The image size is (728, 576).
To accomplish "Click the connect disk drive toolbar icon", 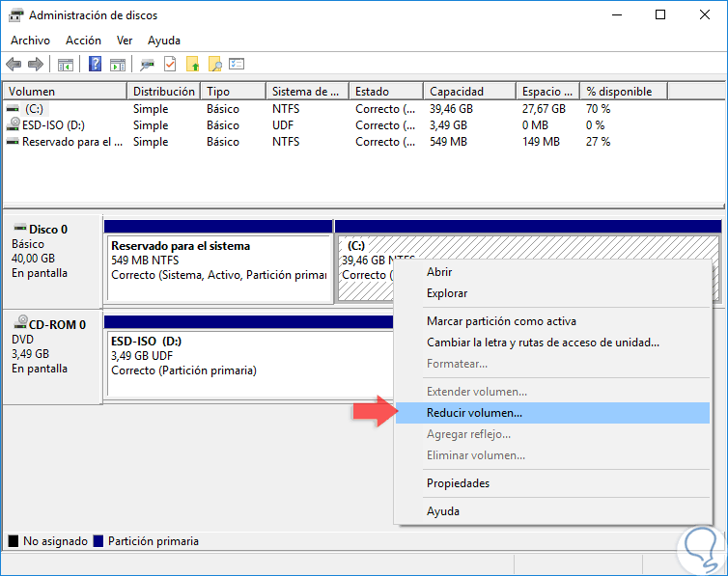I will [x=148, y=65].
